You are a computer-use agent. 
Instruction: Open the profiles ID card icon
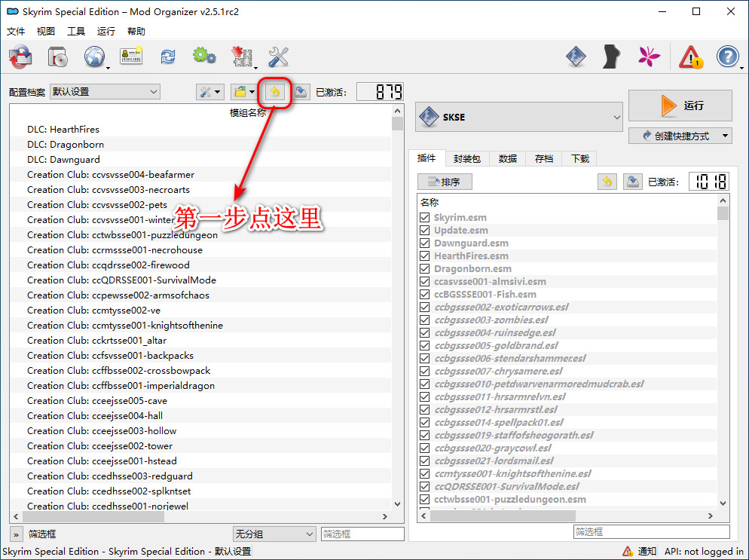pyautogui.click(x=131, y=57)
